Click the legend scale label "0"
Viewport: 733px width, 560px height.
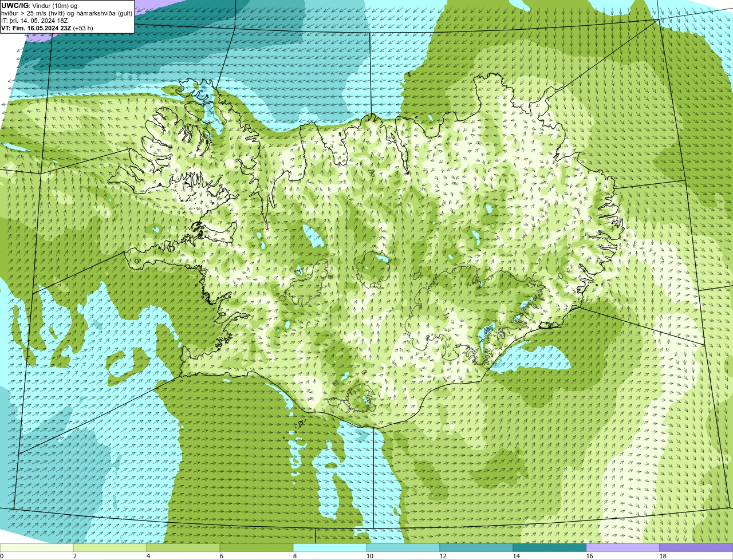2,556
